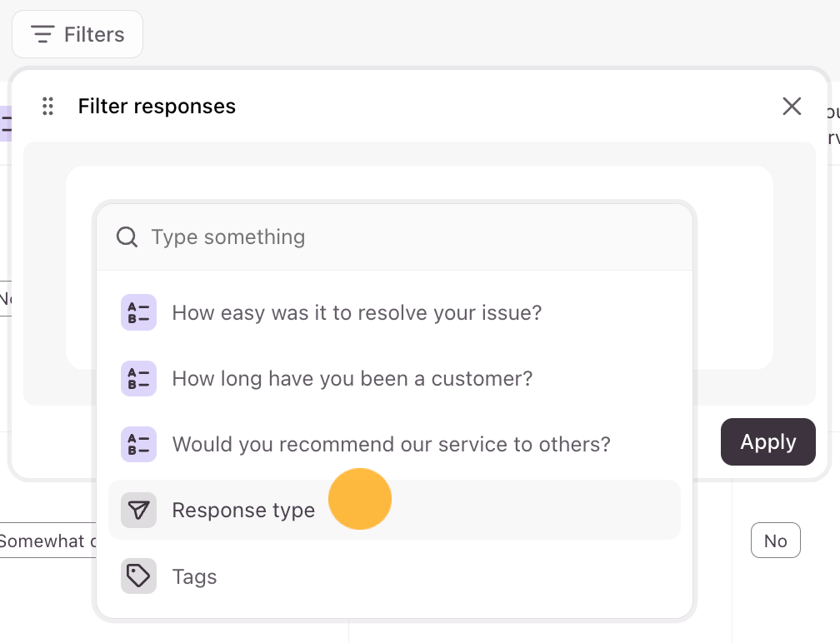Click the multiple-choice icon beside "How long have you"
This screenshot has height=643, width=840.
(x=138, y=379)
